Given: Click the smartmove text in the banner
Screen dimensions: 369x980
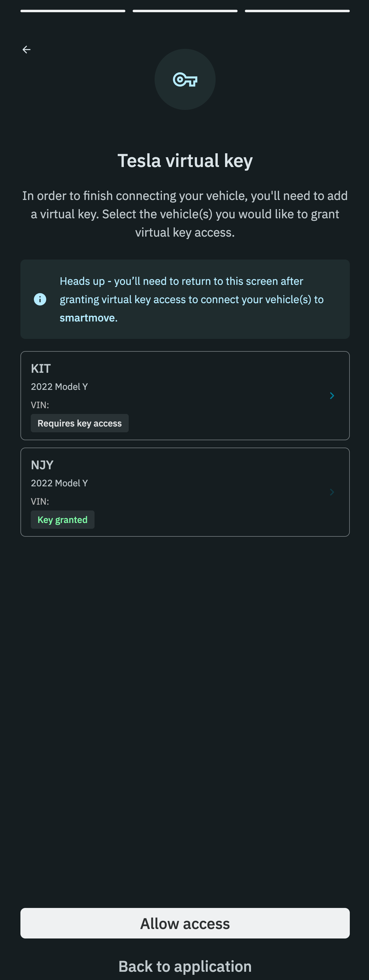Looking at the screenshot, I should pyautogui.click(x=88, y=318).
